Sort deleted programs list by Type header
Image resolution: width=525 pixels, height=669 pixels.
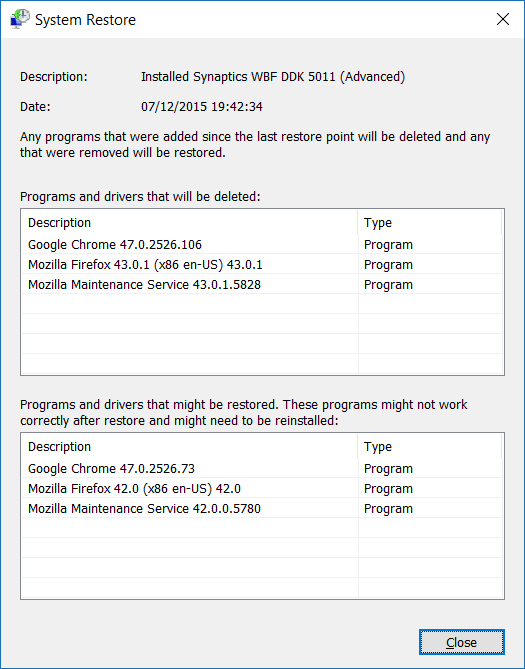click(x=430, y=222)
